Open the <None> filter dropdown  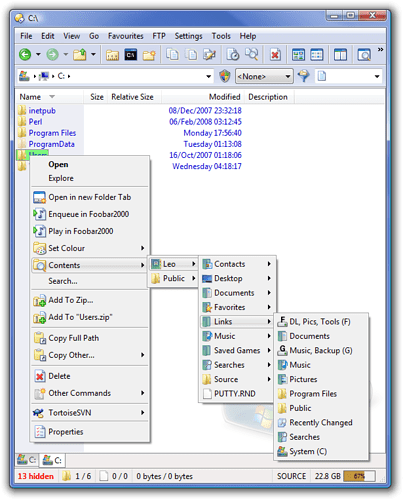264,76
